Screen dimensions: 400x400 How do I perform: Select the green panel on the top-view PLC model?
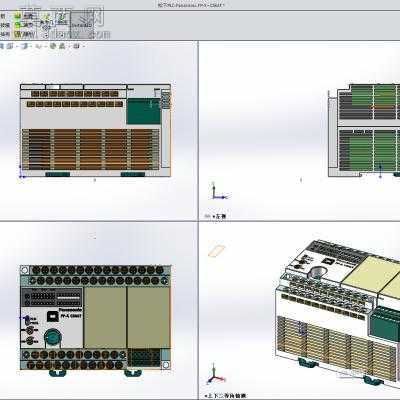pos(144,111)
